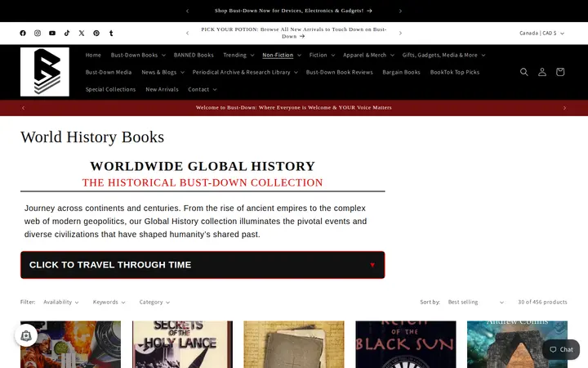Open the Tumblr social icon
This screenshot has width=588, height=368.
click(111, 33)
